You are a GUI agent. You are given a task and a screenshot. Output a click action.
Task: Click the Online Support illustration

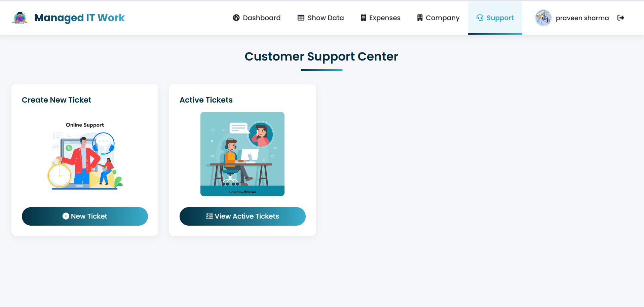pos(85,156)
